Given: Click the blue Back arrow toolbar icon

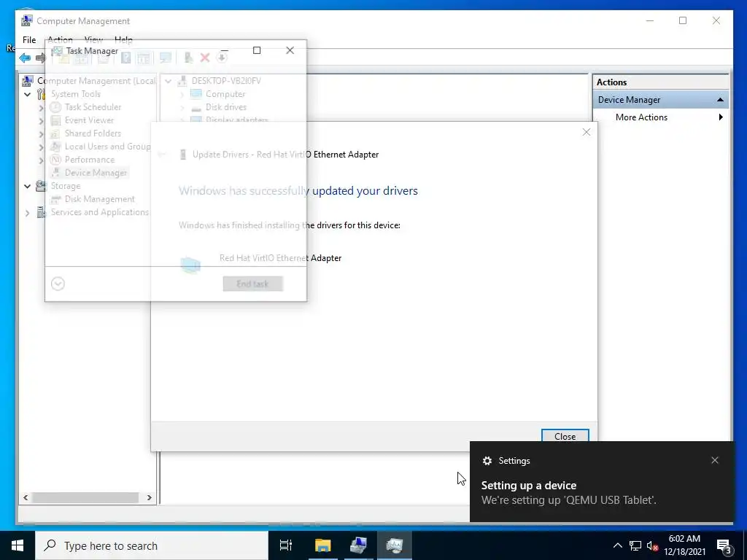Looking at the screenshot, I should coord(25,58).
